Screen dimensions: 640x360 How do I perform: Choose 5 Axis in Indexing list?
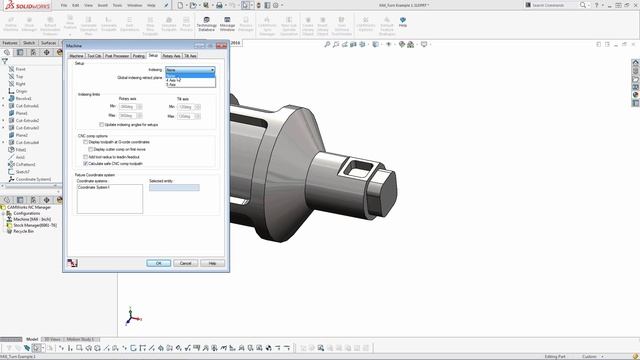(x=190, y=84)
